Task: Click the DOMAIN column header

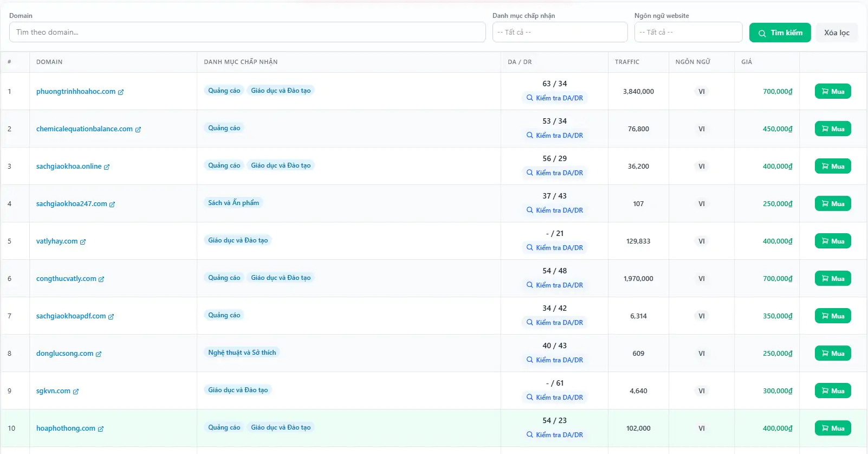Action: 49,62
